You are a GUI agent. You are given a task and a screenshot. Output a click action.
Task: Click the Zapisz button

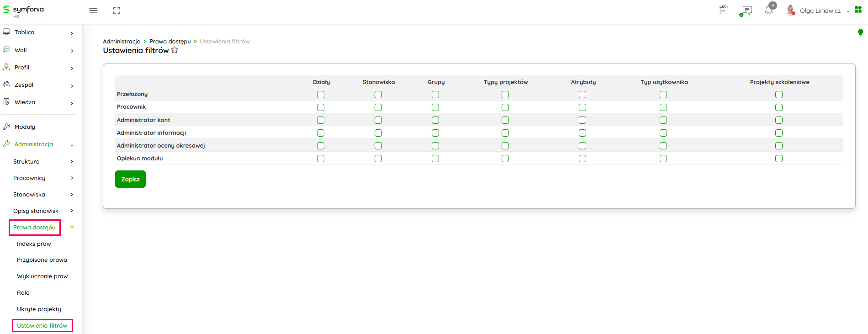coord(130,179)
